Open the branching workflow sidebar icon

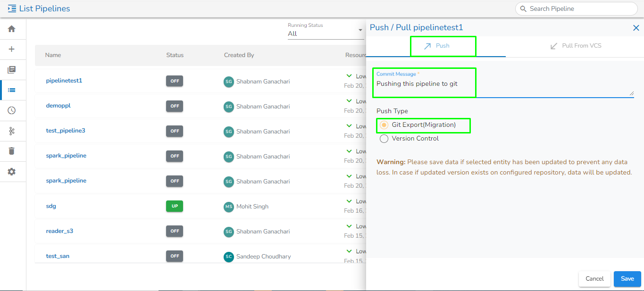point(12,131)
